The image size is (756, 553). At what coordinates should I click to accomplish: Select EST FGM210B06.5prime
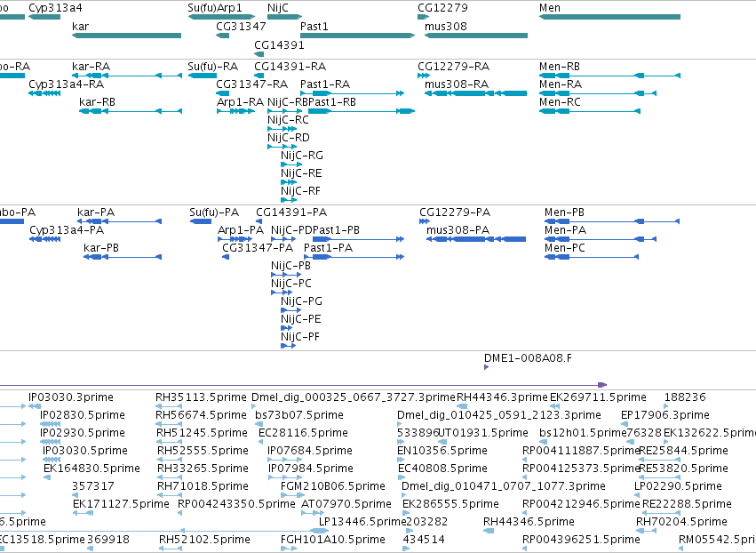pos(292,495)
